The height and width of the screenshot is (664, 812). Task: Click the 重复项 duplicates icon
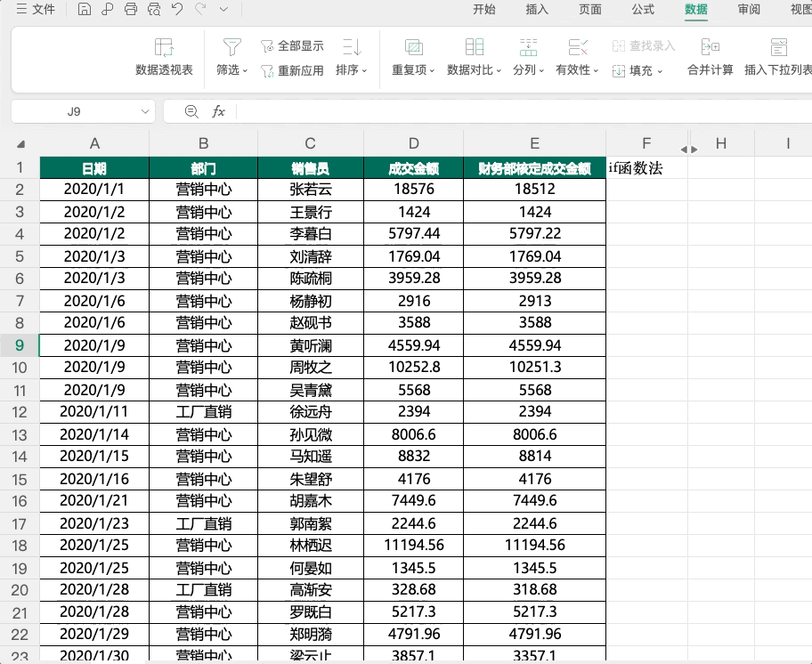click(413, 47)
